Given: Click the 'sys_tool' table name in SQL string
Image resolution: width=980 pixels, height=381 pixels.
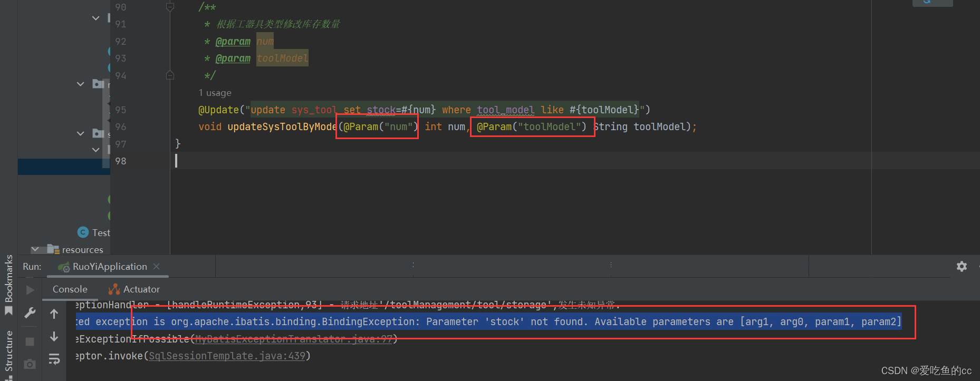Looking at the screenshot, I should (x=314, y=110).
